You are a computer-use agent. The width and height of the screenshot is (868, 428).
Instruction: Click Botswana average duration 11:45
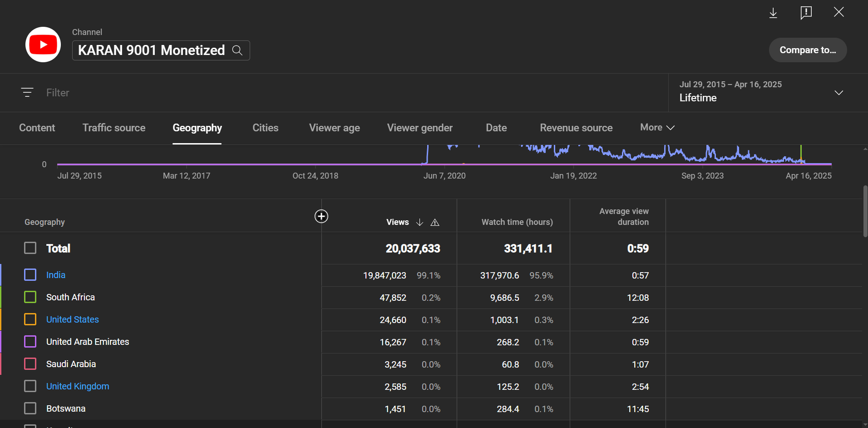pyautogui.click(x=638, y=409)
